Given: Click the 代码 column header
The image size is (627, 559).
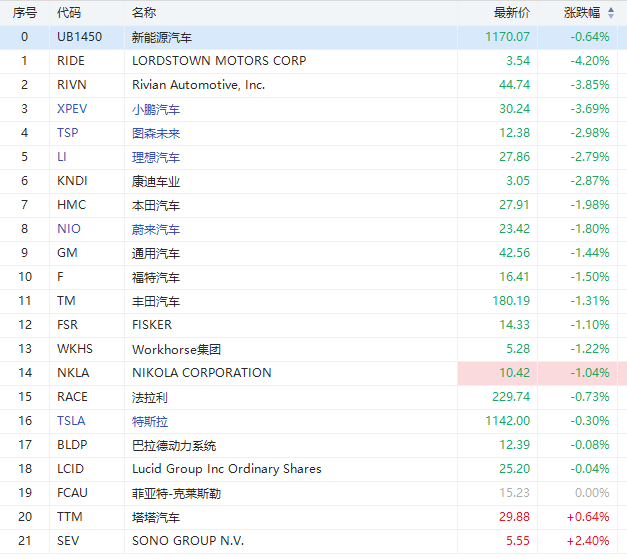Looking at the screenshot, I should (69, 13).
